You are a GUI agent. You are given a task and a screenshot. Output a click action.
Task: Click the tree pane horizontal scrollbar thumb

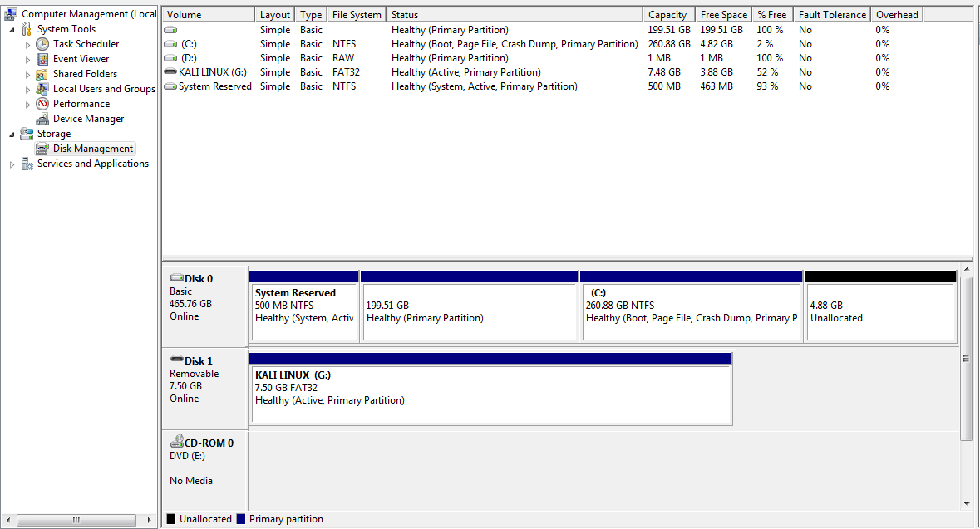(x=76, y=520)
